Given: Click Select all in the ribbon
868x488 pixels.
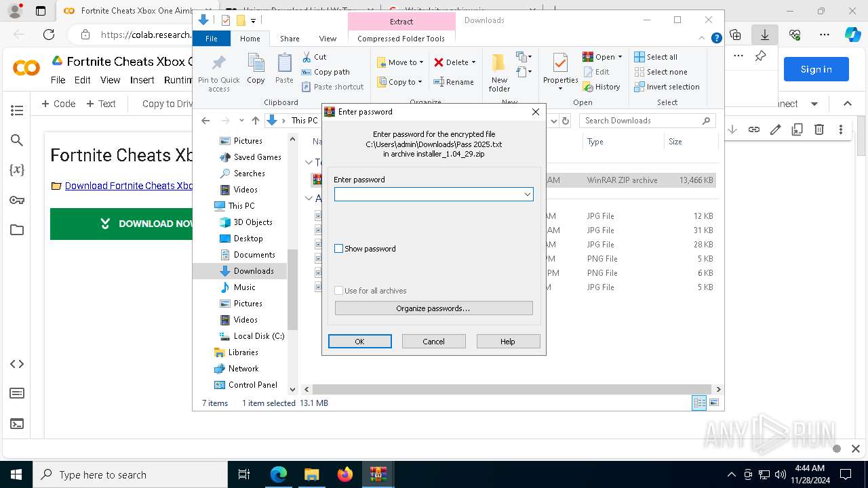Looking at the screenshot, I should pos(656,57).
